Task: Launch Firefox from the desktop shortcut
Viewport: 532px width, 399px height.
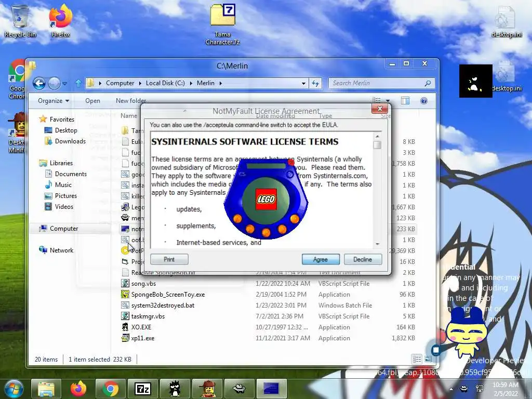Action: [x=60, y=20]
